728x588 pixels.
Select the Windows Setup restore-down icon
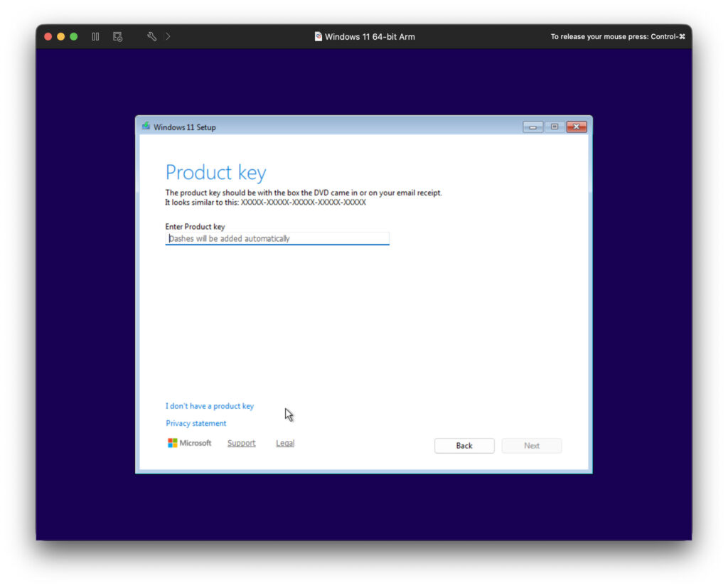(x=554, y=127)
